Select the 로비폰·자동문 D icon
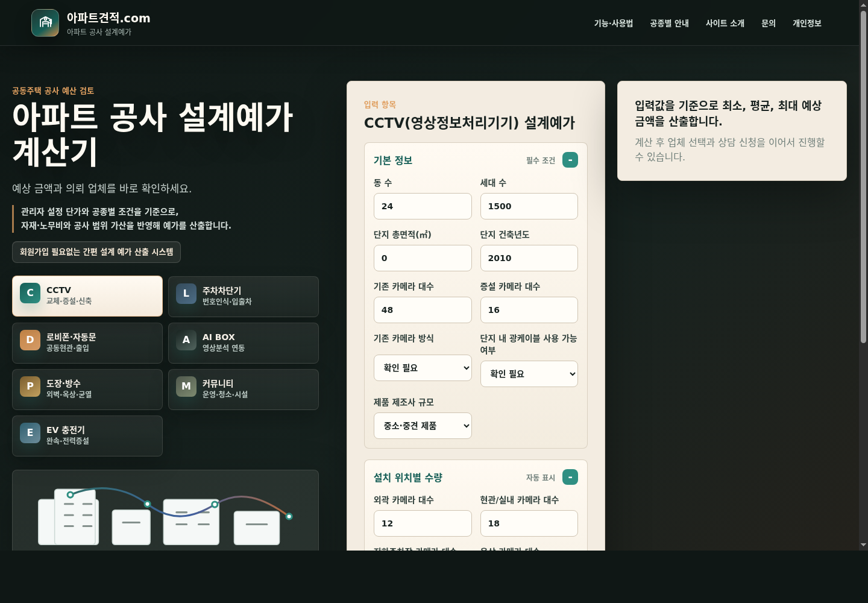The image size is (868, 603). 30,340
